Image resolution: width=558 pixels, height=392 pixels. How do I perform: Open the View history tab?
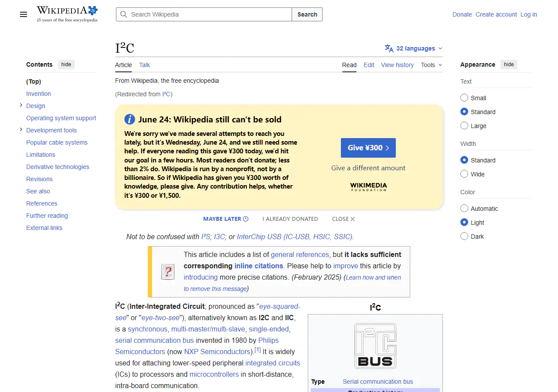tap(397, 65)
